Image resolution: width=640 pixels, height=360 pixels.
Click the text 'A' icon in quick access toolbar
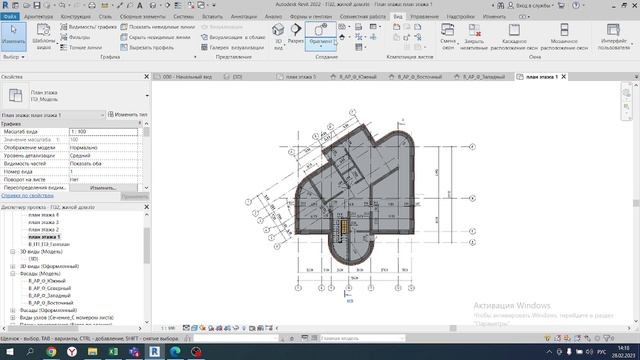(x=140, y=5)
